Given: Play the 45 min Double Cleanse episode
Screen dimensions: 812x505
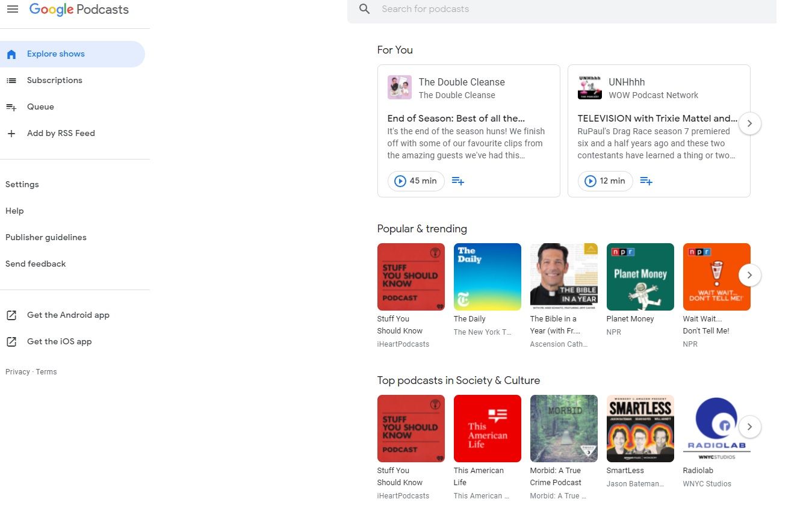Looking at the screenshot, I should (416, 181).
